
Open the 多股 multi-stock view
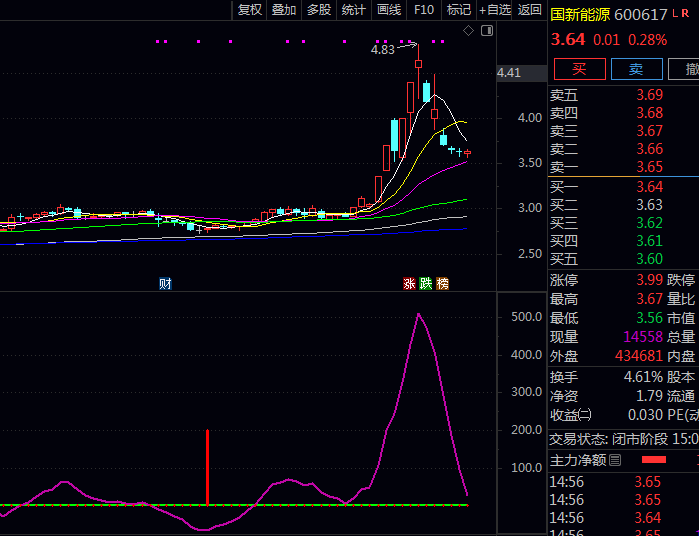coord(319,10)
